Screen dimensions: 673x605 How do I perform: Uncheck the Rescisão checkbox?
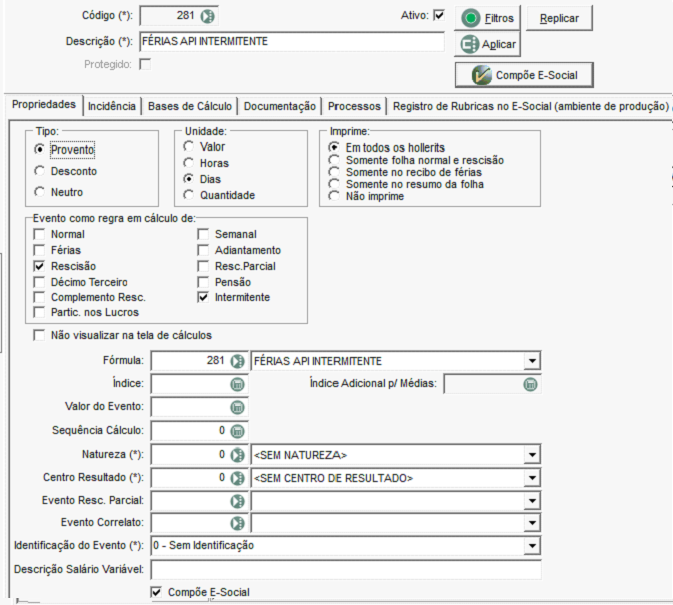point(39,266)
